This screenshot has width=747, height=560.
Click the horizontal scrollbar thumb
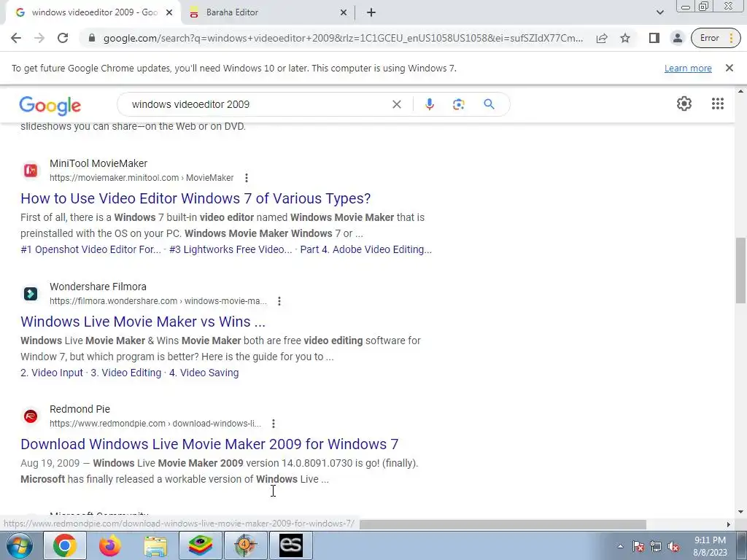coord(503,524)
